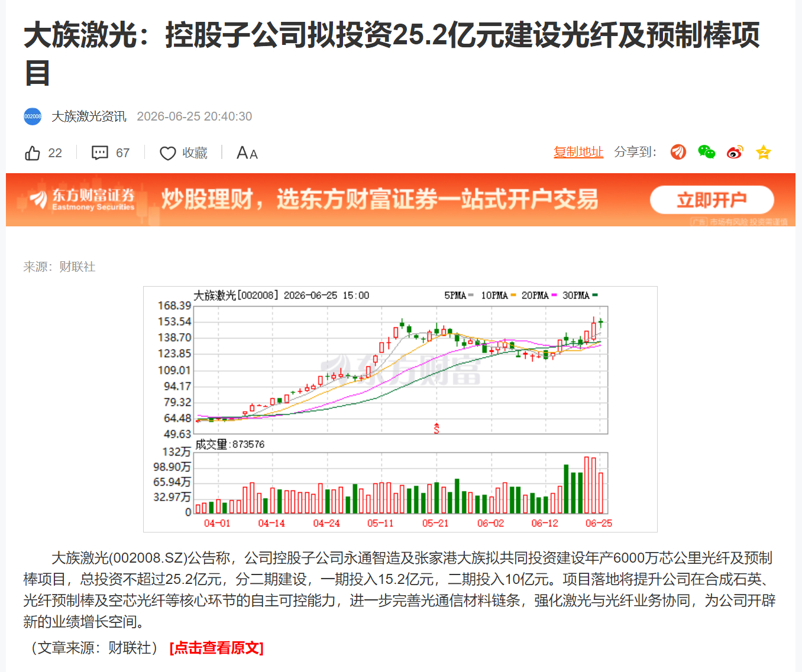Click the 收藏 favorite label
This screenshot has width=802, height=672.
coord(195,153)
